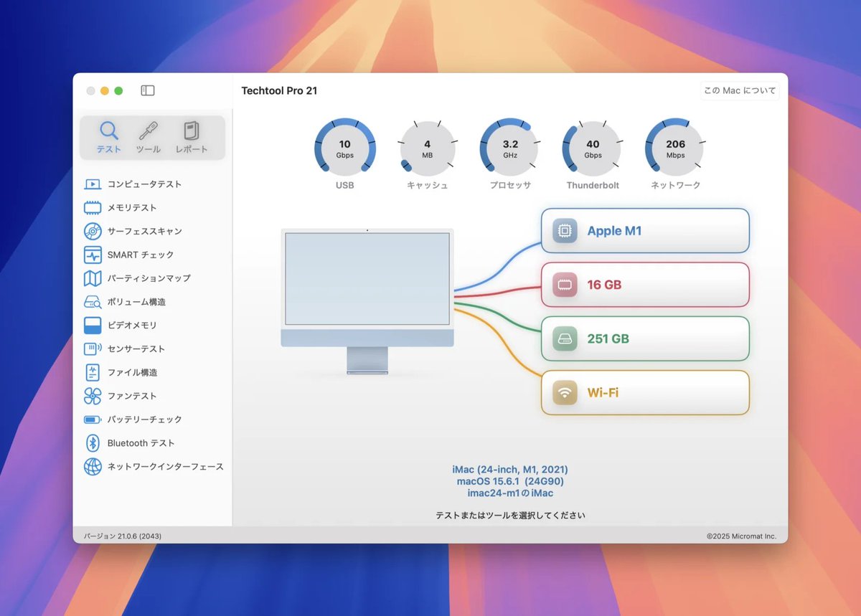861x616 pixels.
Task: Click the Wi-Fi signal icon
Action: [565, 392]
